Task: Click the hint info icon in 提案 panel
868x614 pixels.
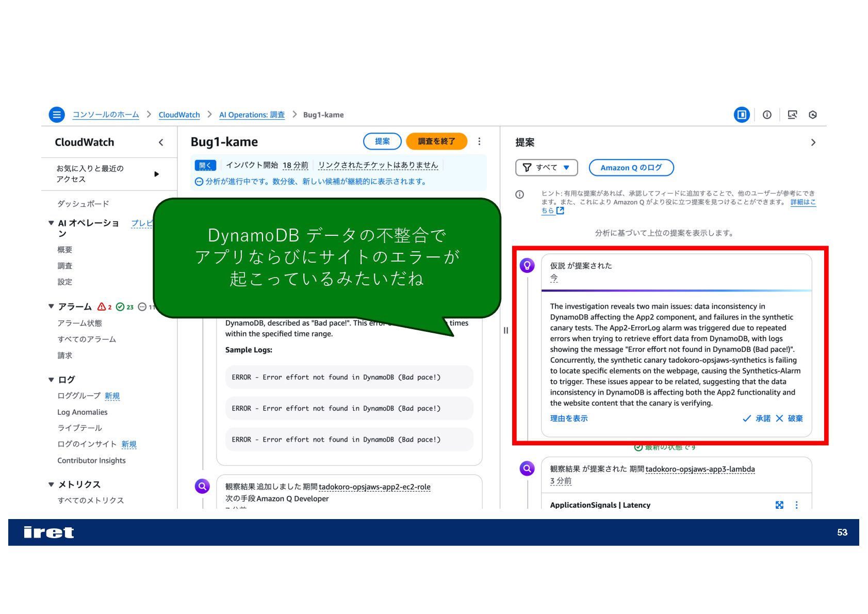Action: 520,195
